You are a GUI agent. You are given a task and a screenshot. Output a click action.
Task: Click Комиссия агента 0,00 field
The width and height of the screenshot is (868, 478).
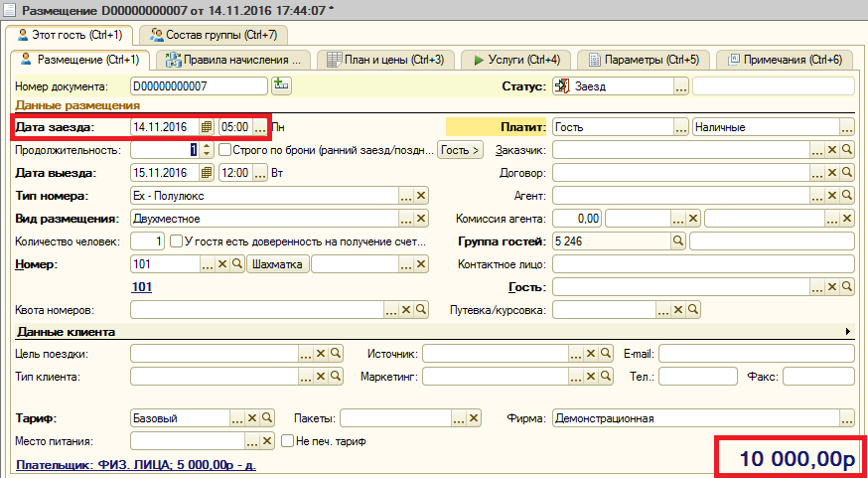(x=577, y=219)
